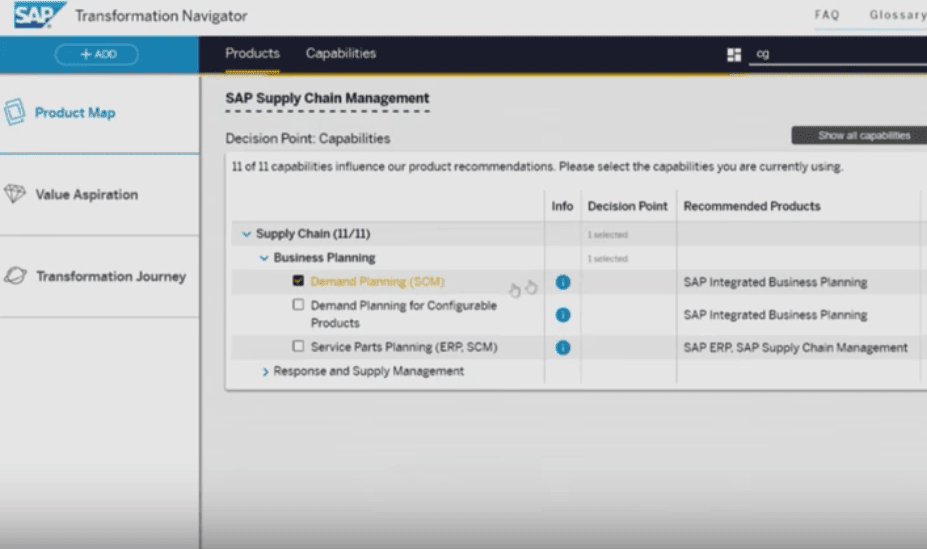The height and width of the screenshot is (549, 927).
Task: Switch to the Products tab
Action: pos(252,53)
